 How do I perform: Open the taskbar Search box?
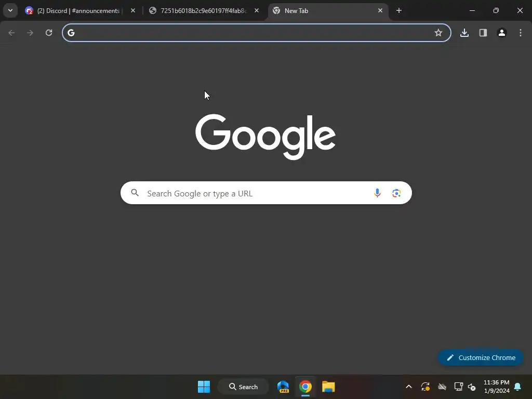[243, 387]
